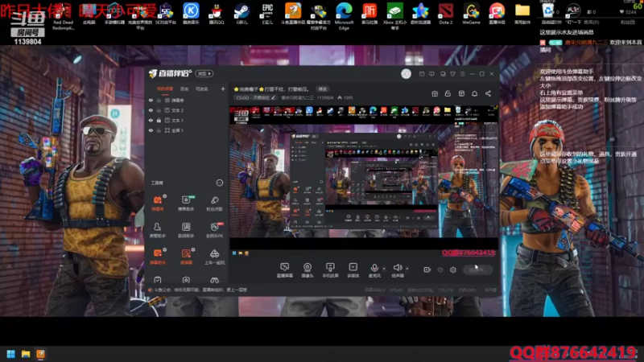Open Steam desktop shortcut

click(242, 14)
